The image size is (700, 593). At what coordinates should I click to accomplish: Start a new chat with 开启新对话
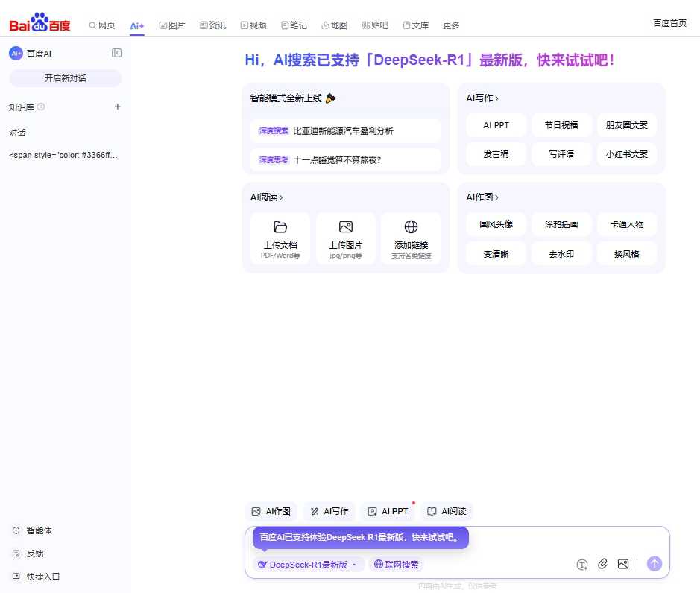pos(65,78)
